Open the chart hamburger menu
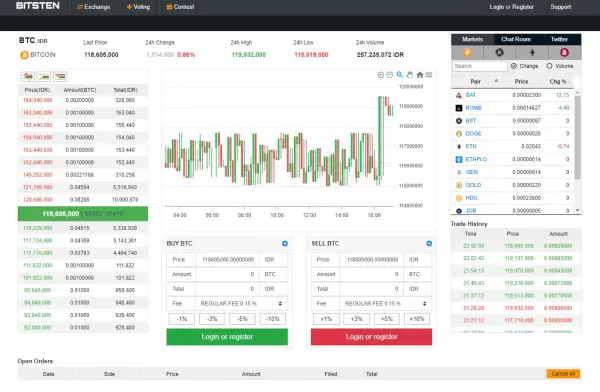 click(x=429, y=75)
